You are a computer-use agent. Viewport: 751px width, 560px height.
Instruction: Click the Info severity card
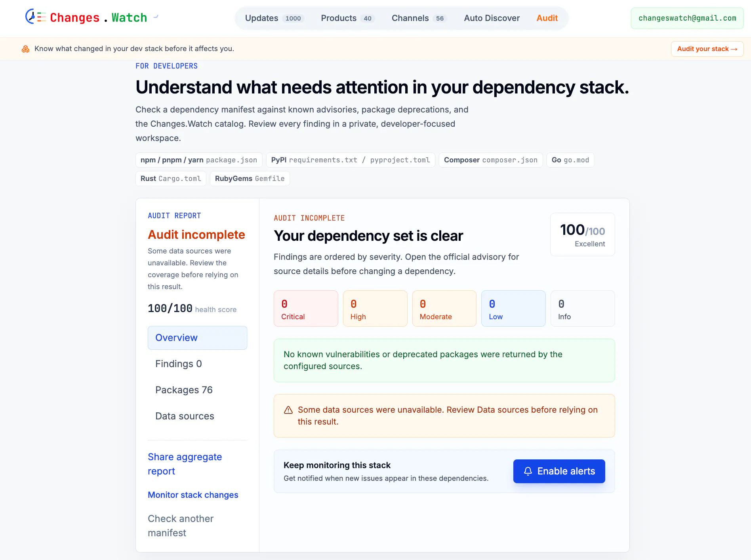pyautogui.click(x=583, y=309)
